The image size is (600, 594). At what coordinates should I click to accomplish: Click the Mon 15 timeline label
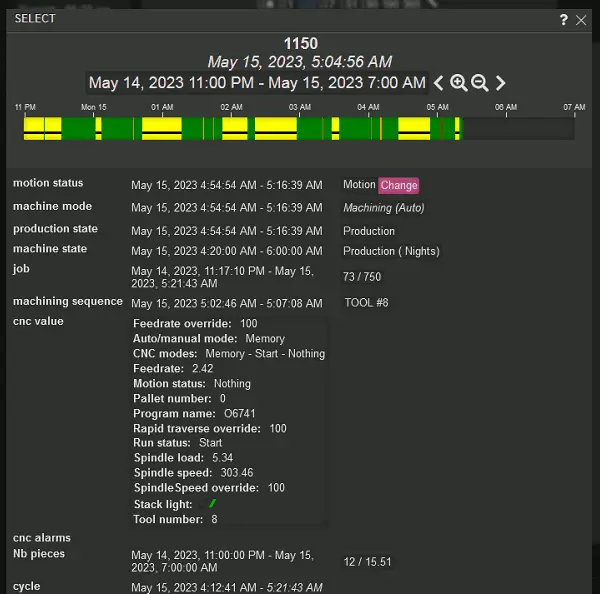(x=93, y=107)
